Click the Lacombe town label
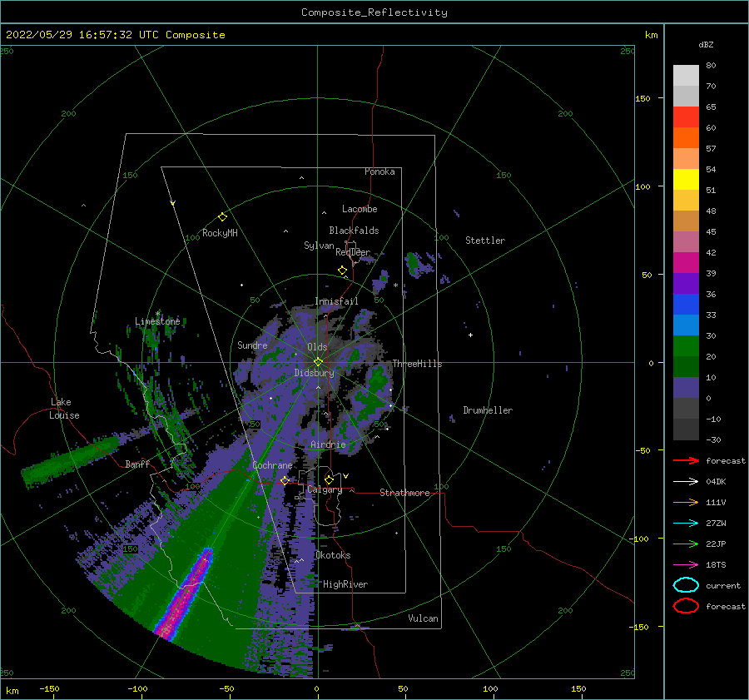 pos(360,209)
